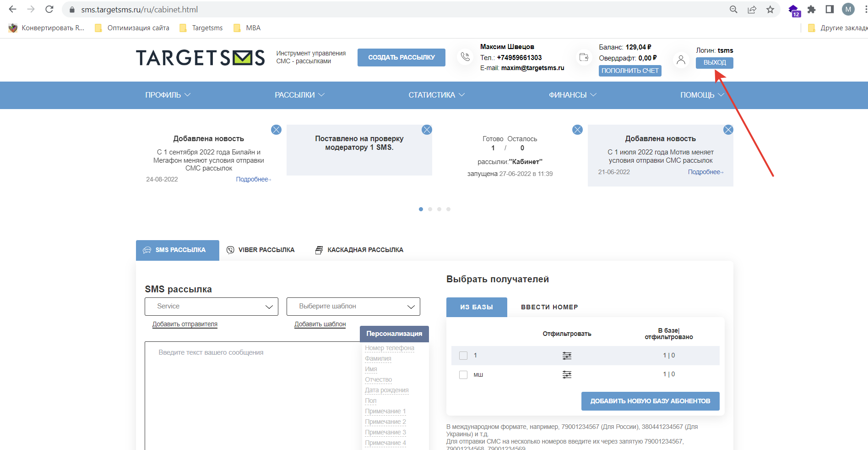Click the TARGETSMS logo

coord(200,58)
